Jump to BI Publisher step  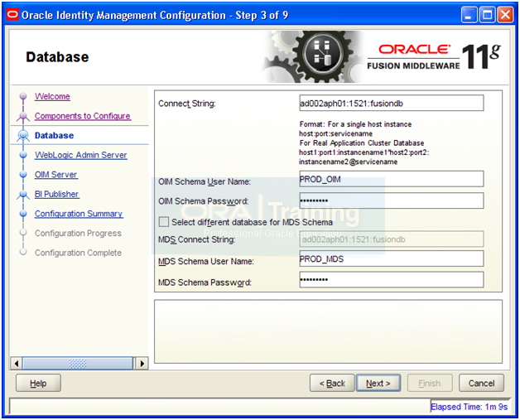tap(56, 194)
